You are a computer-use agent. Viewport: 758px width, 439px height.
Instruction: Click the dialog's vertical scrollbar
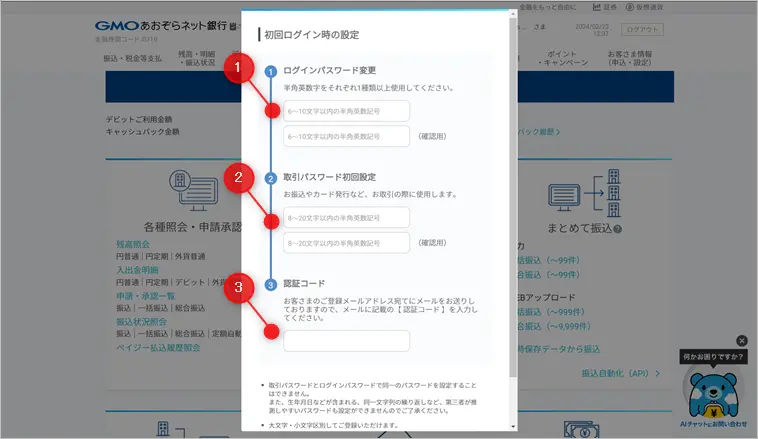click(x=513, y=200)
